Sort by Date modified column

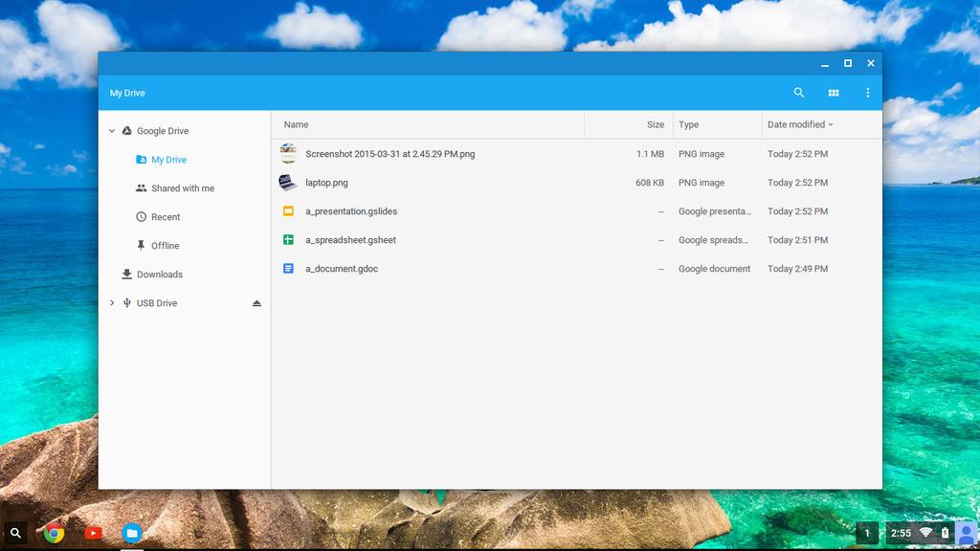(x=795, y=124)
